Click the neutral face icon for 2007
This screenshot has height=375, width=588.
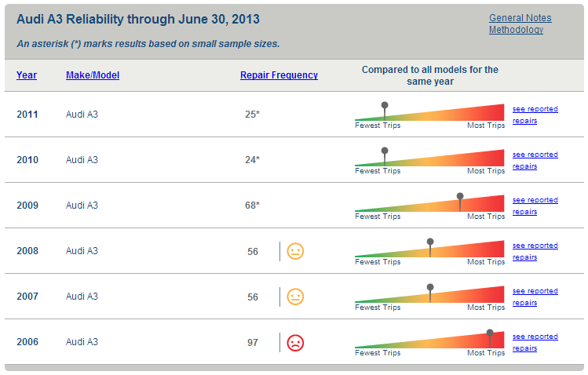pos(295,297)
